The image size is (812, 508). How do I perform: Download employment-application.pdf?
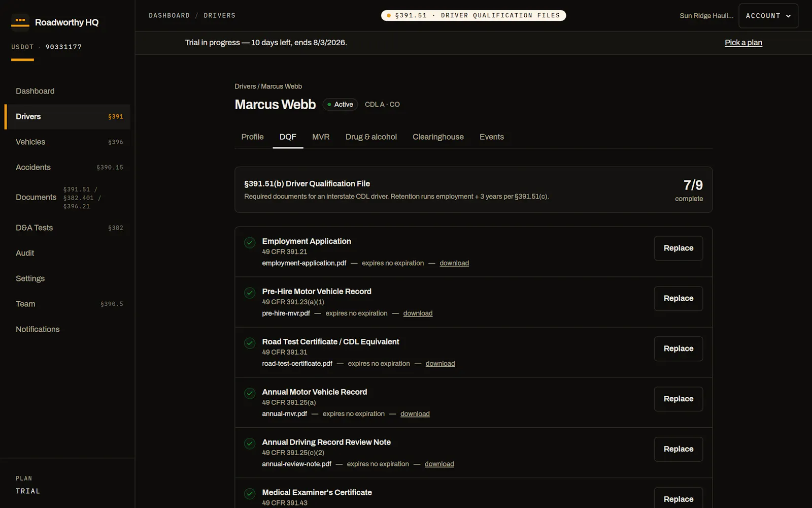click(454, 263)
